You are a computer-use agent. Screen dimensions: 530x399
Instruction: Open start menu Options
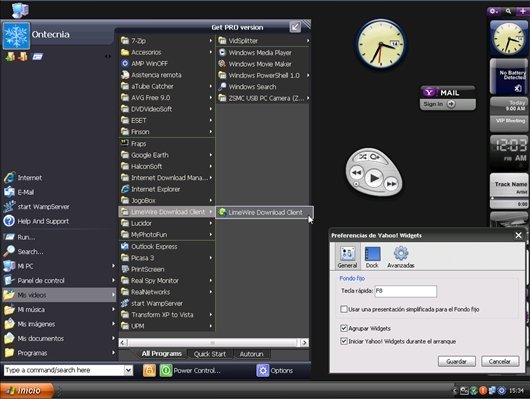coord(274,370)
